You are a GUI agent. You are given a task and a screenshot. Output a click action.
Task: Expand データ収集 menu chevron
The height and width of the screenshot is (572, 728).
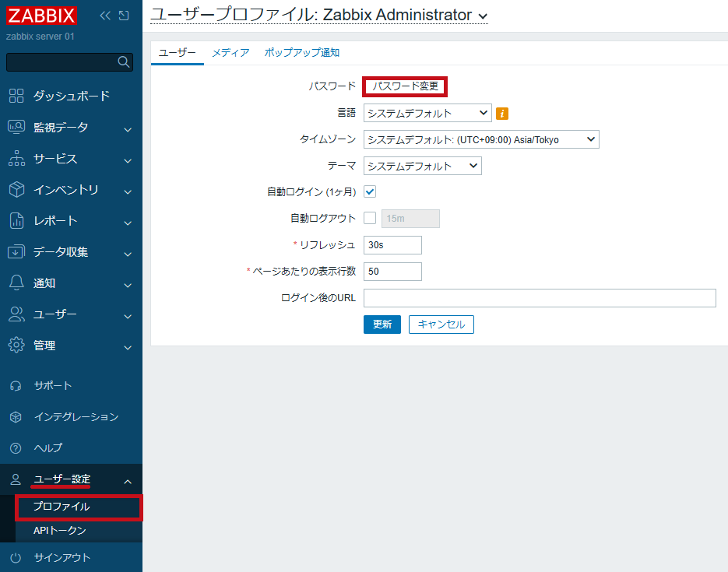point(128,254)
